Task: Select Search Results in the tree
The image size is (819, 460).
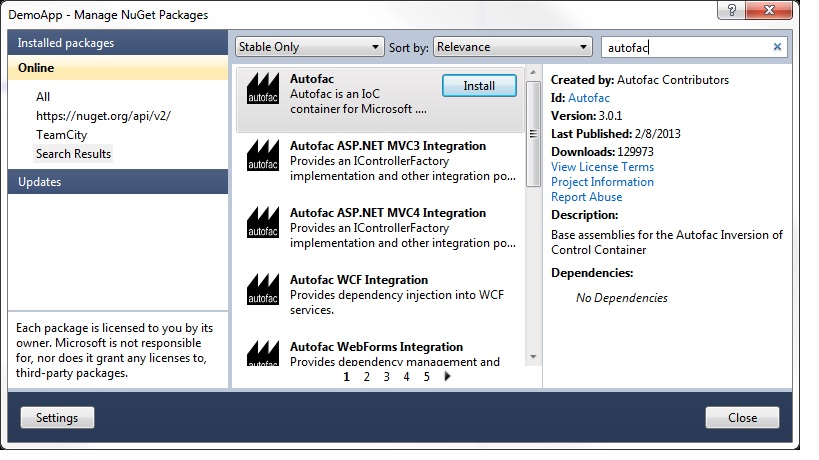Action: coord(73,154)
